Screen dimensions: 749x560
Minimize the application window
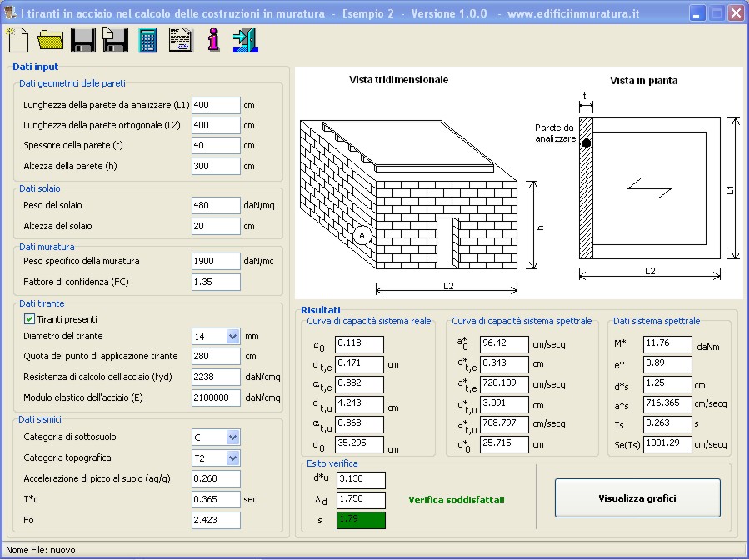click(x=698, y=12)
